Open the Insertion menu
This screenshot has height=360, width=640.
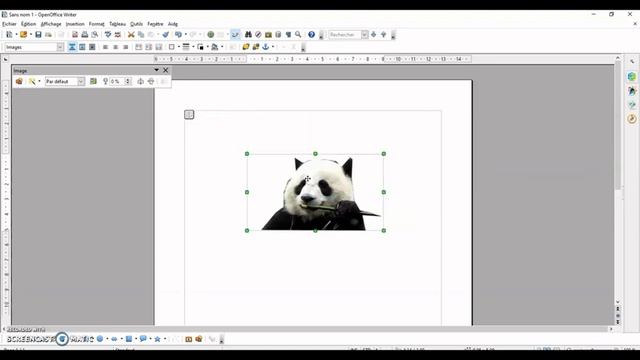(x=75, y=24)
